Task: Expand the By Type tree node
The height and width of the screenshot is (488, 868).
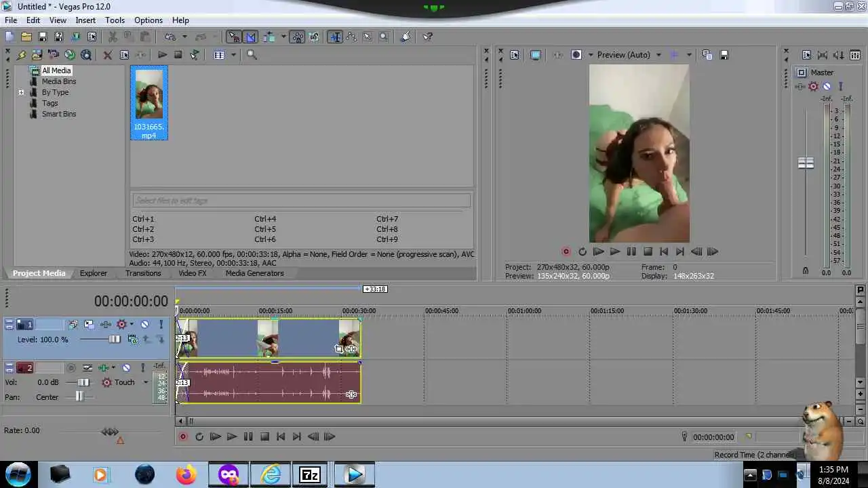Action: tap(21, 92)
